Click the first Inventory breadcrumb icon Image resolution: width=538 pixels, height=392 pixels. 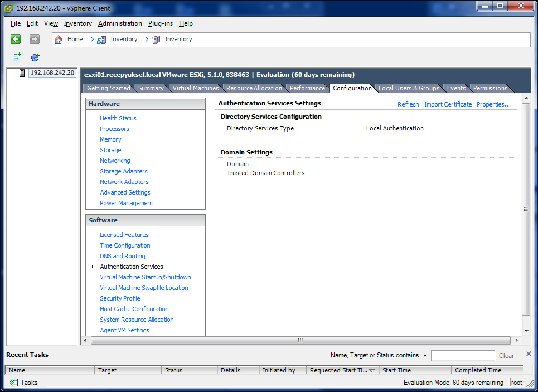[101, 40]
